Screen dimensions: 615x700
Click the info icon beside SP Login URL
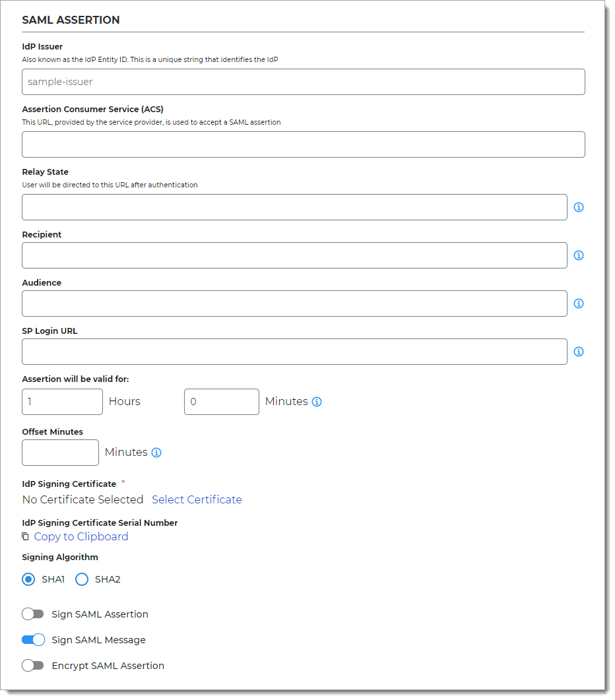(x=578, y=352)
